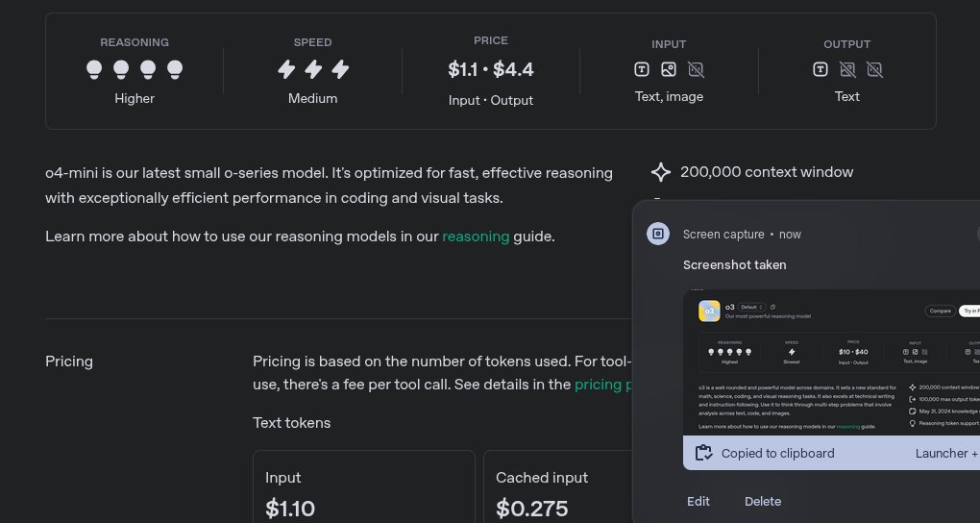
Task: Click the Input $1.10 pricing card
Action: click(364, 486)
